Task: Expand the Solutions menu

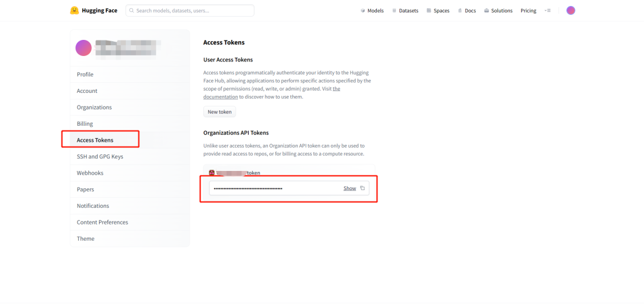Action: point(498,11)
